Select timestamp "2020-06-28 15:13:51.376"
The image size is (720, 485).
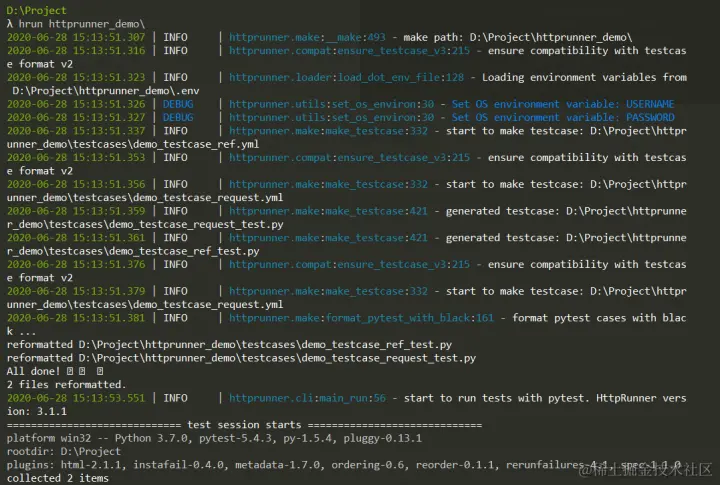pos(76,264)
